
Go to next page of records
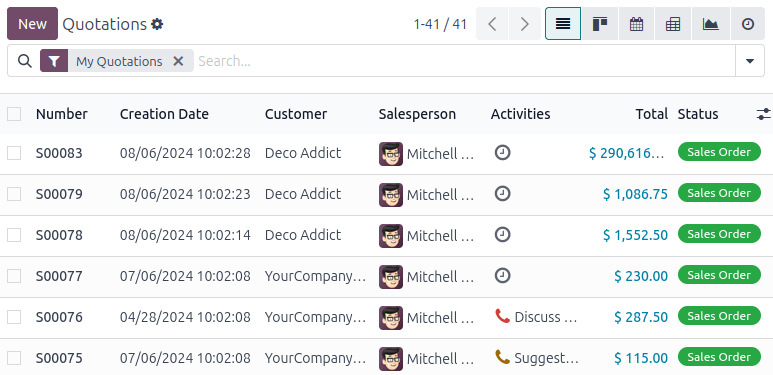(525, 24)
